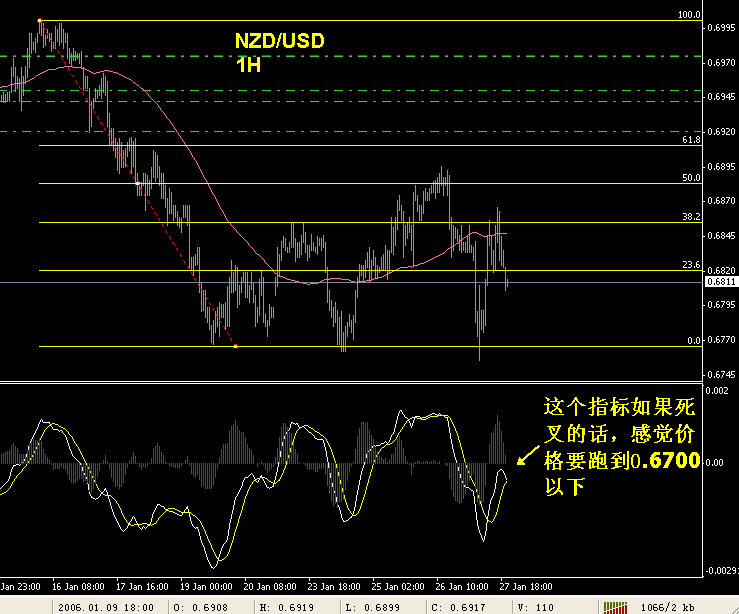
Task: Select the 1H timeframe label
Action: click(248, 65)
